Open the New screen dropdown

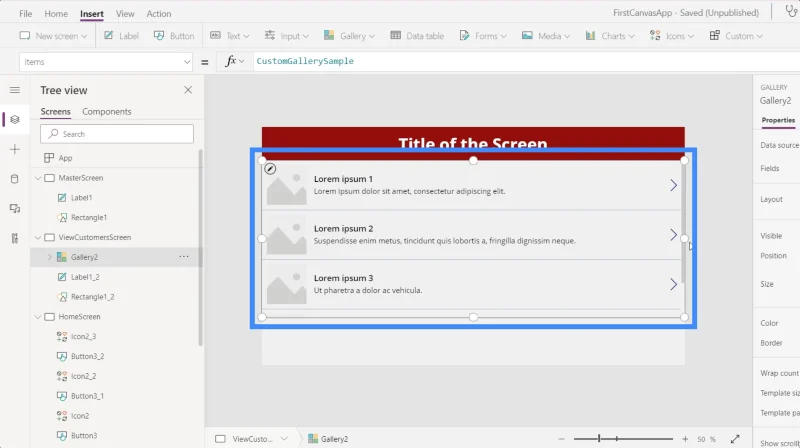point(53,36)
